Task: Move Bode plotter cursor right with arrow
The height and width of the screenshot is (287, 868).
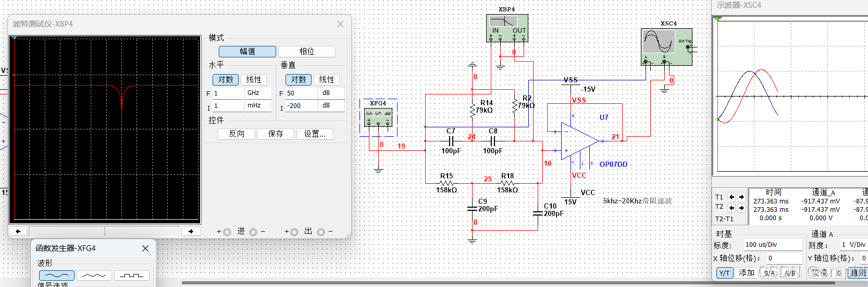Action: pos(191,231)
